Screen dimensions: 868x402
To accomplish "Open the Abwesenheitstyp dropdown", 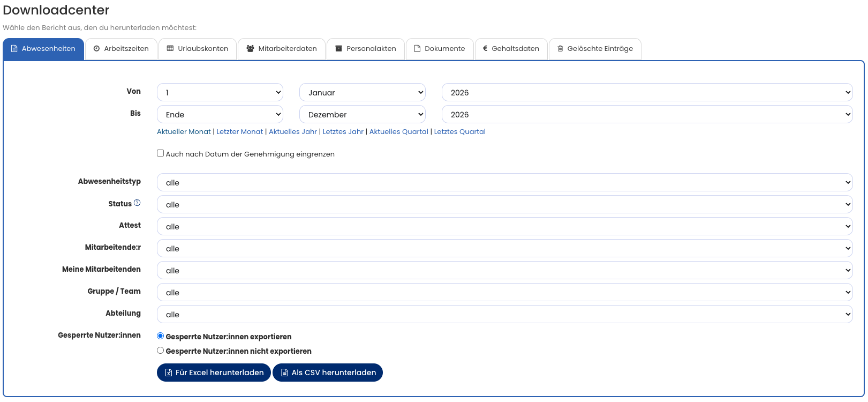I will [x=504, y=182].
